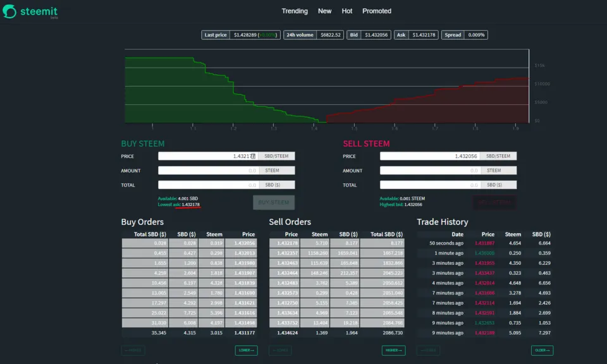Click the 8 minutes ago trade row

(485, 313)
